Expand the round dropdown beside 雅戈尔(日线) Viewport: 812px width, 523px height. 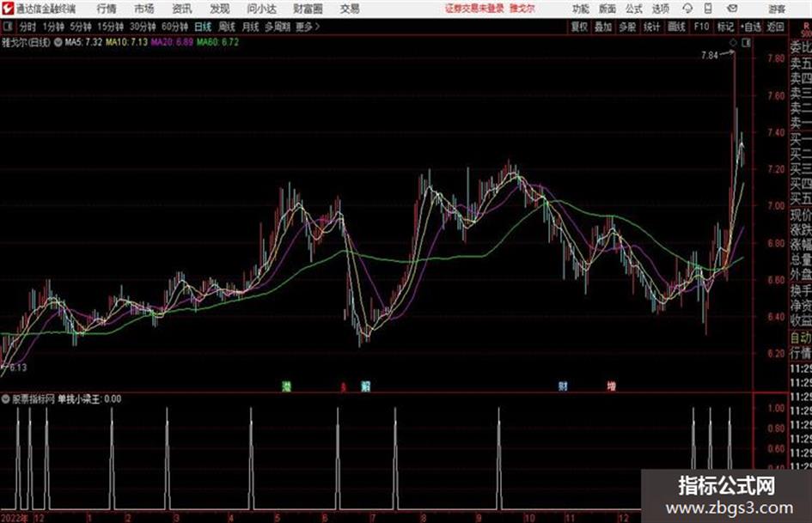point(58,42)
